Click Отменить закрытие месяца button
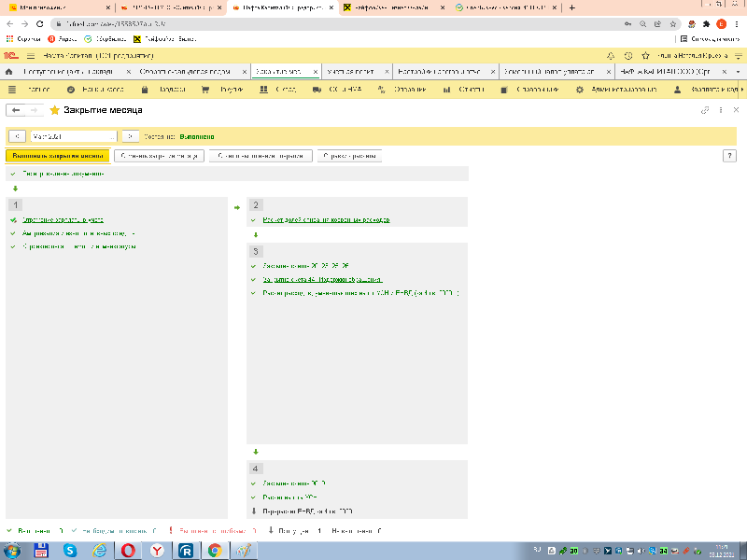Image resolution: width=747 pixels, height=560 pixels. 159,156
